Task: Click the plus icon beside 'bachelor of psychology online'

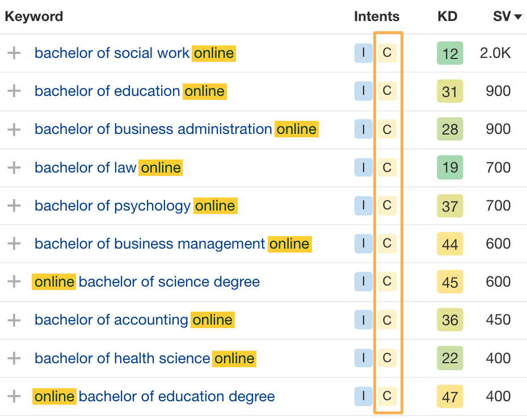Action: 14,205
